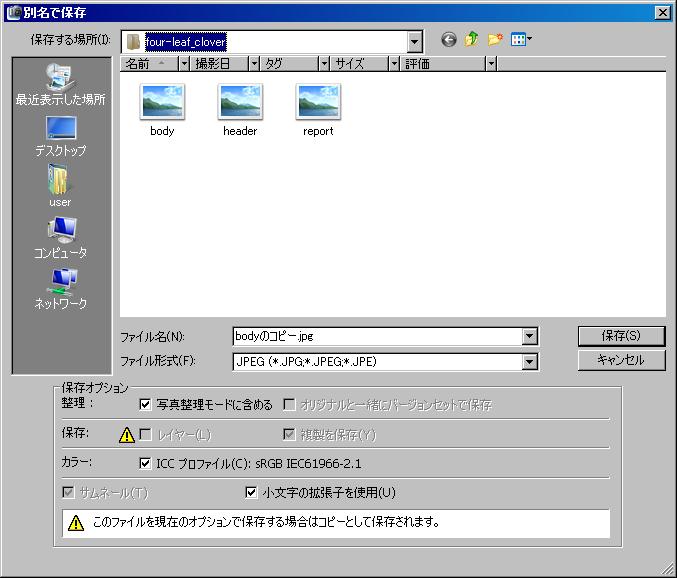Open the ファイル名 dropdown list
Screen dimensions: 677x578
[x=530, y=337]
